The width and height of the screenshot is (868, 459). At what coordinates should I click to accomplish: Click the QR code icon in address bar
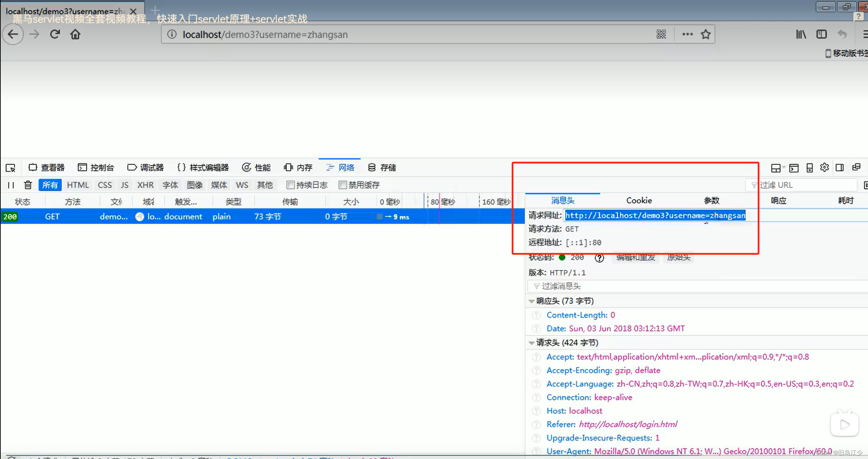point(661,34)
